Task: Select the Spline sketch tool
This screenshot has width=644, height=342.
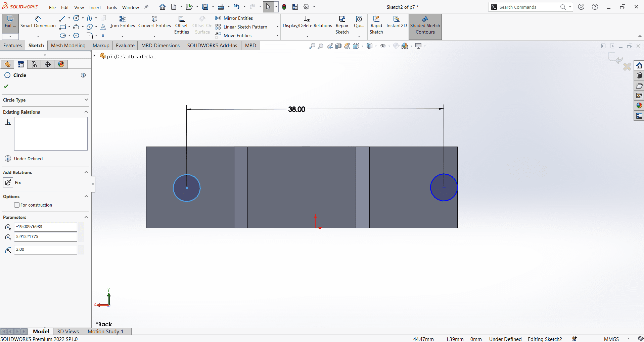Action: point(90,18)
